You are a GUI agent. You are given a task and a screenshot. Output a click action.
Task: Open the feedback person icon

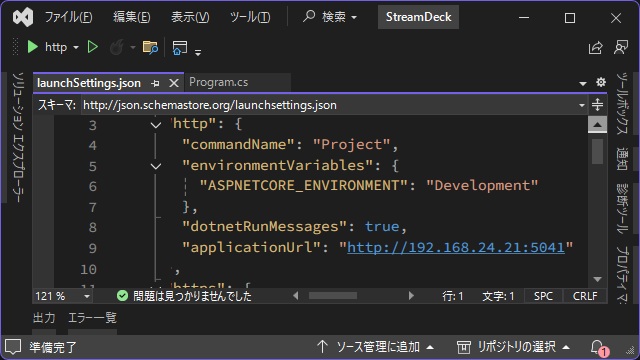pos(621,47)
